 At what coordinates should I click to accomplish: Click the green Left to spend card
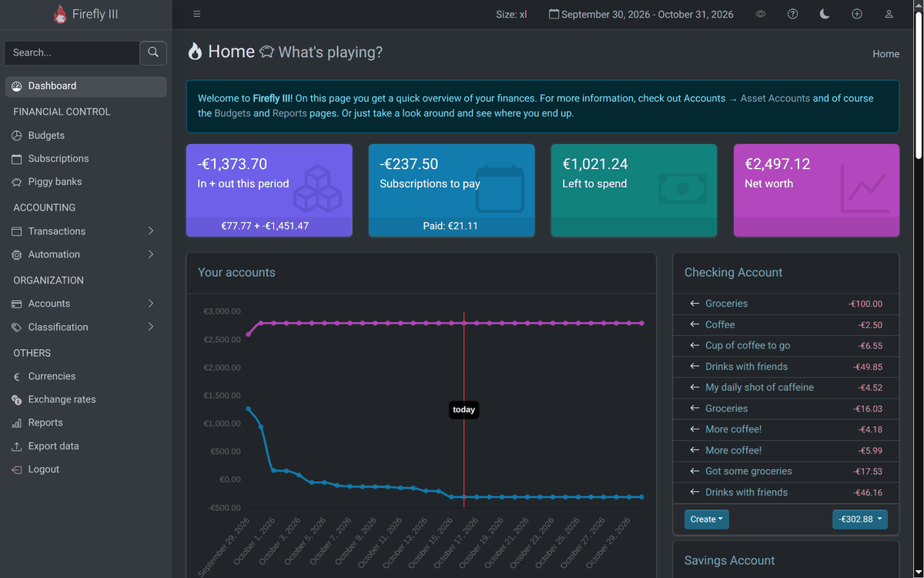point(634,190)
